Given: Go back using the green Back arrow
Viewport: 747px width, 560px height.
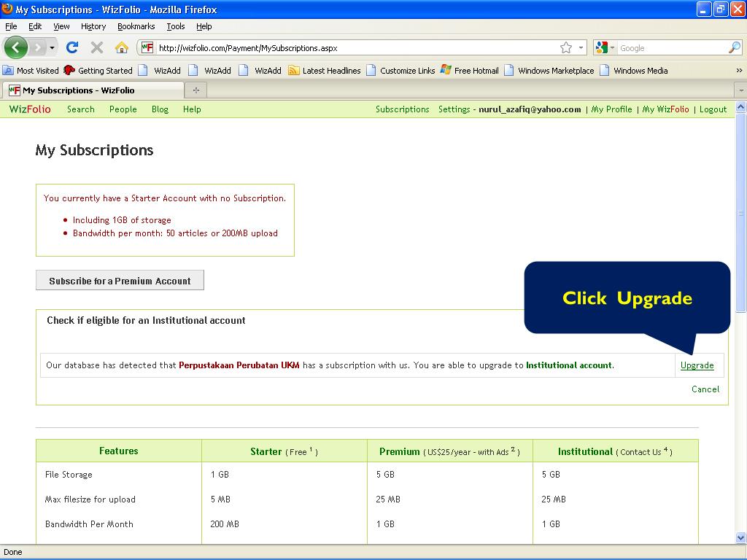Looking at the screenshot, I should [16, 47].
